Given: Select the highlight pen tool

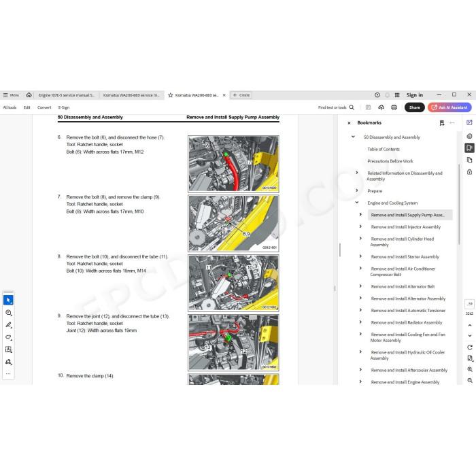Looking at the screenshot, I should pyautogui.click(x=8, y=325).
